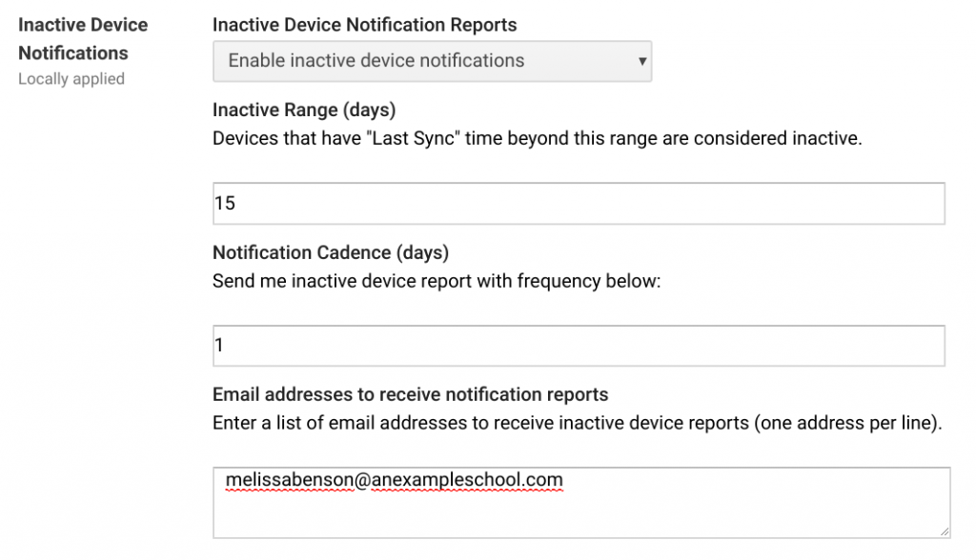Open the Inactive Device Notification Reports dropdown
Viewport: 976px width, 560px height.
click(432, 60)
